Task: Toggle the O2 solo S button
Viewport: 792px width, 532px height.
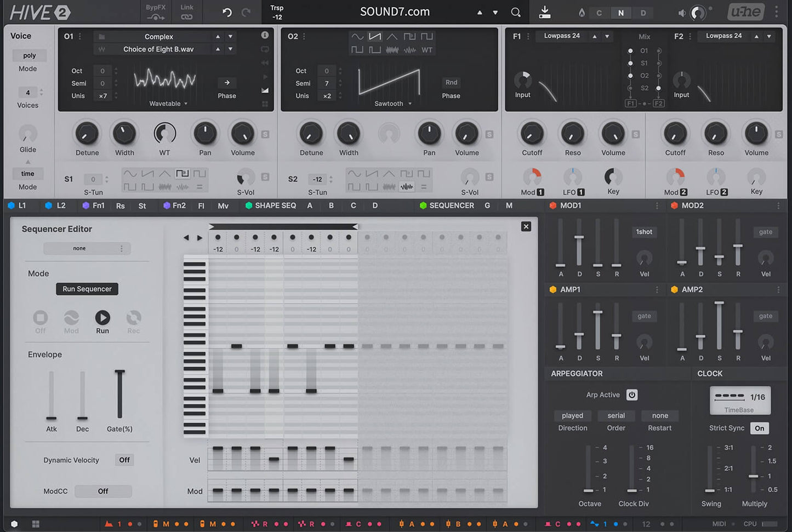Action: pos(489,134)
